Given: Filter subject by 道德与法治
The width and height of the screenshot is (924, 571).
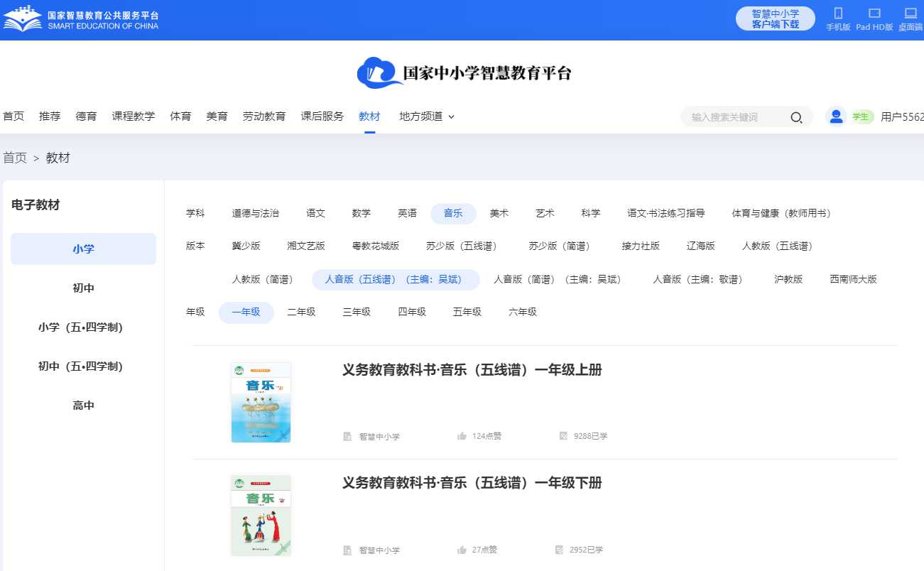Looking at the screenshot, I should (256, 213).
